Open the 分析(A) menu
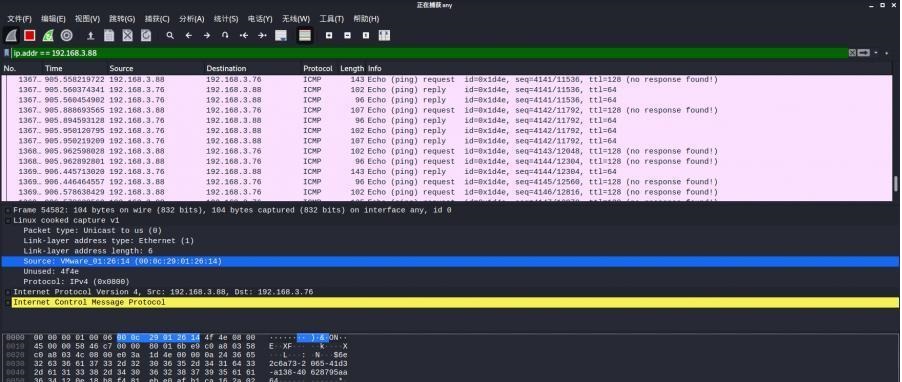 point(192,19)
